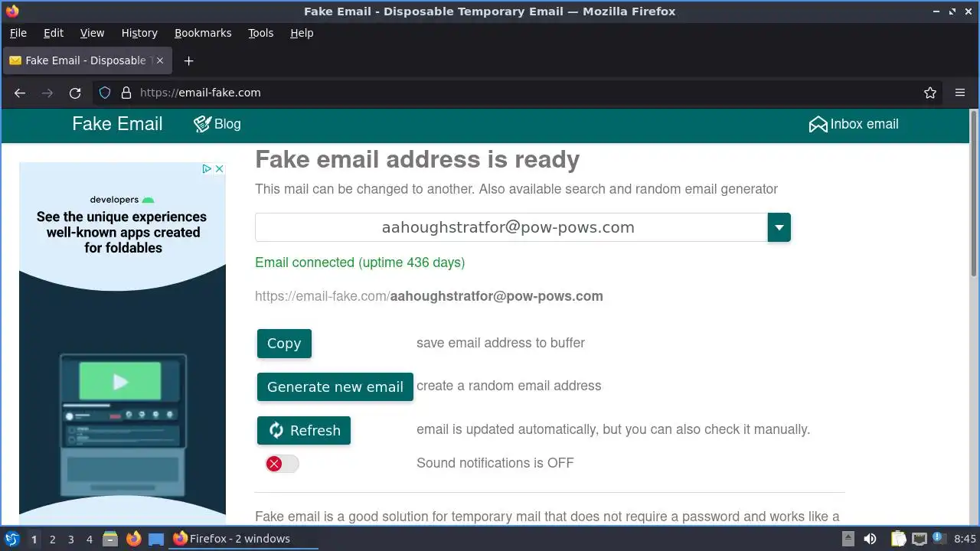Click into the email address input field

click(x=511, y=227)
